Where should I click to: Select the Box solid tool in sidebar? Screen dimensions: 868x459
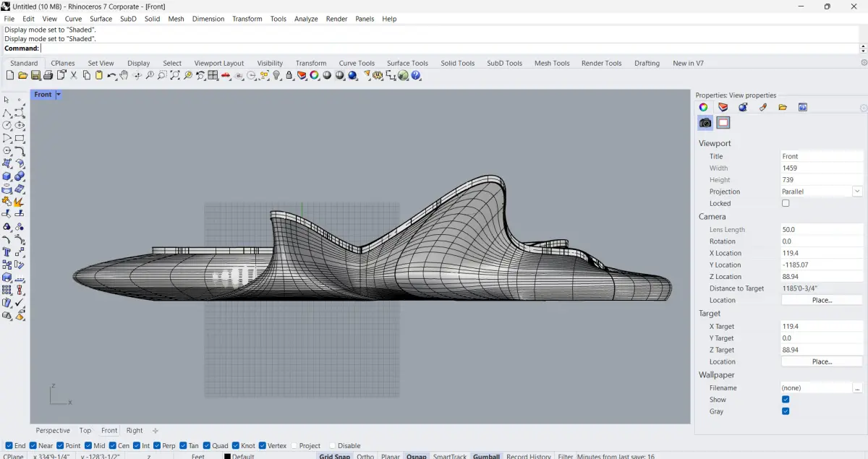tap(7, 176)
